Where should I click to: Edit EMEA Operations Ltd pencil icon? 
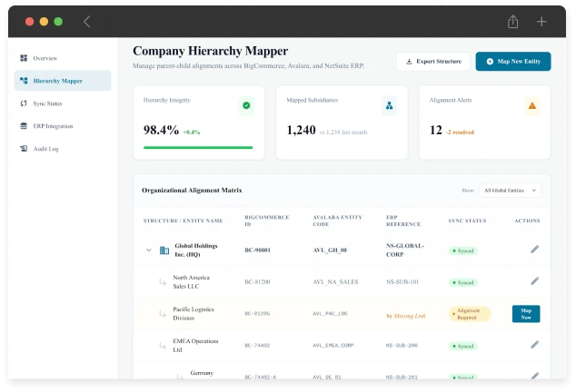click(535, 345)
